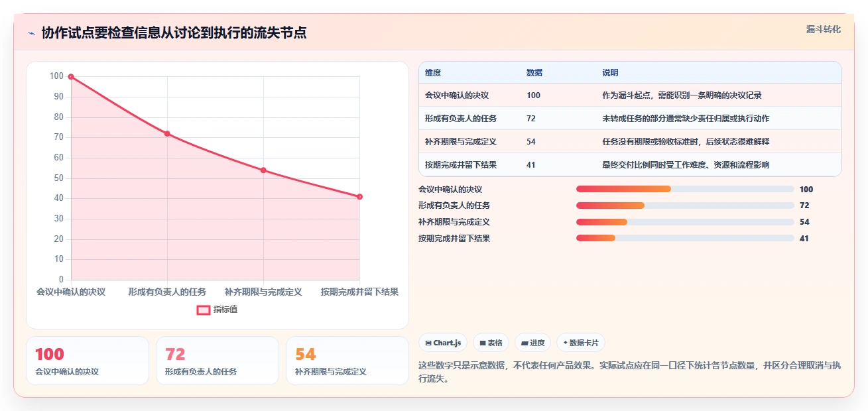Click table cell 按期完成并留下结果
The image size is (868, 411).
pyautogui.click(x=461, y=165)
